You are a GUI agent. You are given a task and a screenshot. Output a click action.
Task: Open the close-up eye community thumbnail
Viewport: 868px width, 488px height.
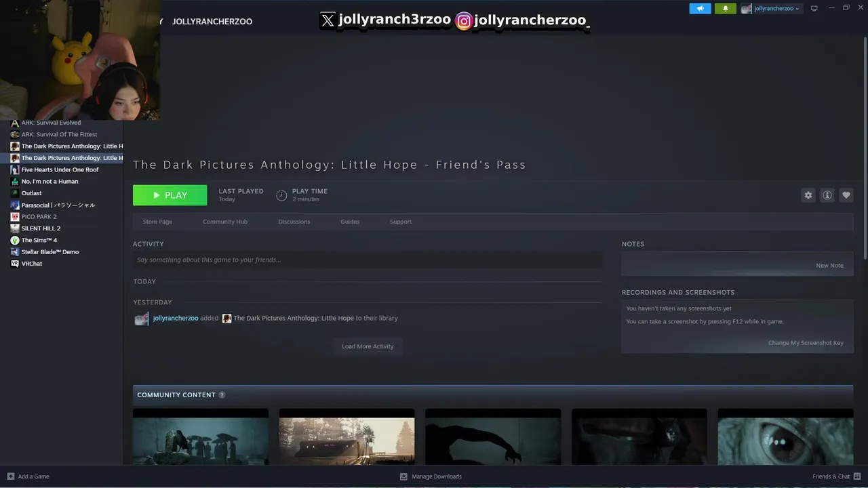[785, 437]
